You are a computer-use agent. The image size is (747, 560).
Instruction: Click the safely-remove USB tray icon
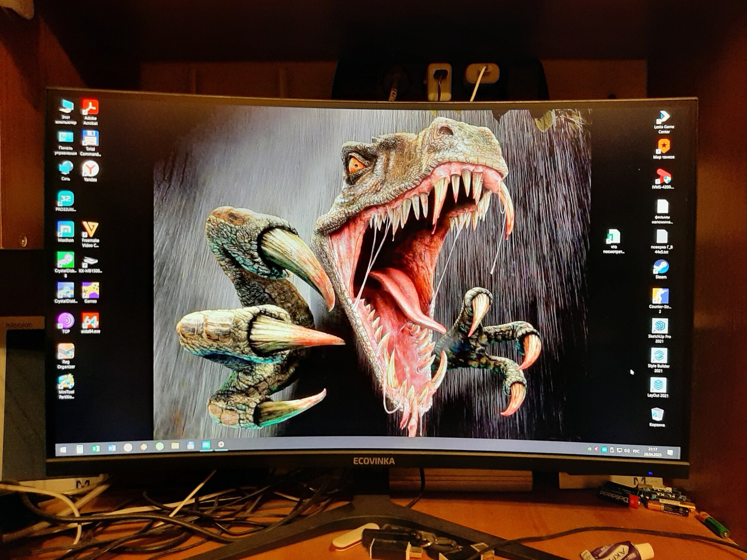612,450
